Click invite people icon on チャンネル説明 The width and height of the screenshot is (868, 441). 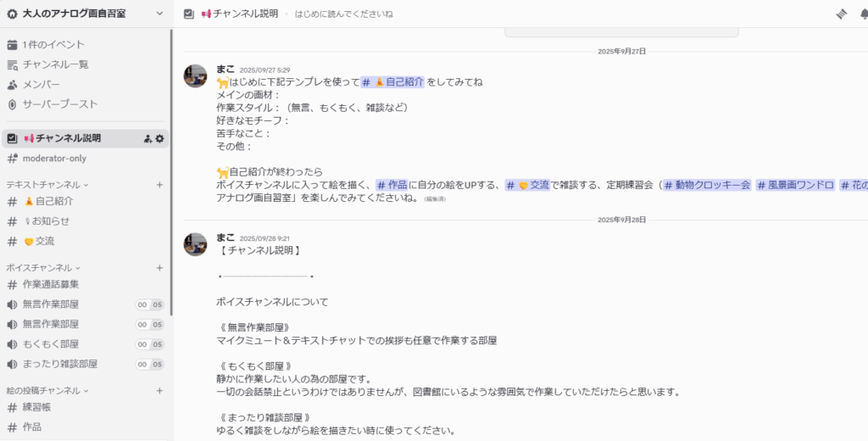tap(147, 138)
